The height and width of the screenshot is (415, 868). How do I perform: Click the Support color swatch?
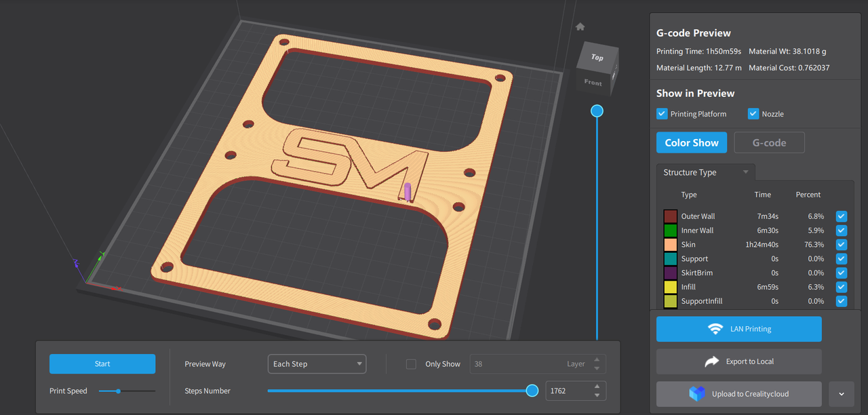click(x=670, y=259)
